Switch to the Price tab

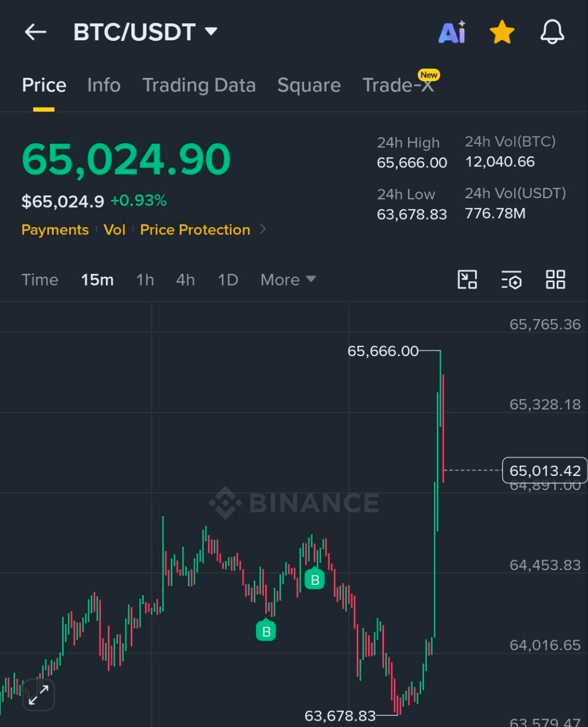coord(44,85)
